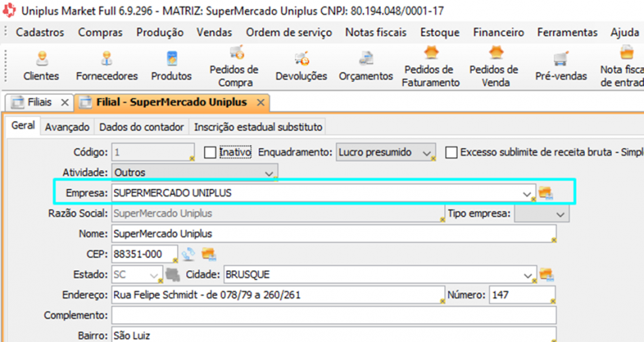The height and width of the screenshot is (342, 644).
Task: Open Nota fiscal de entrada toolbar icon
Action: click(x=622, y=67)
